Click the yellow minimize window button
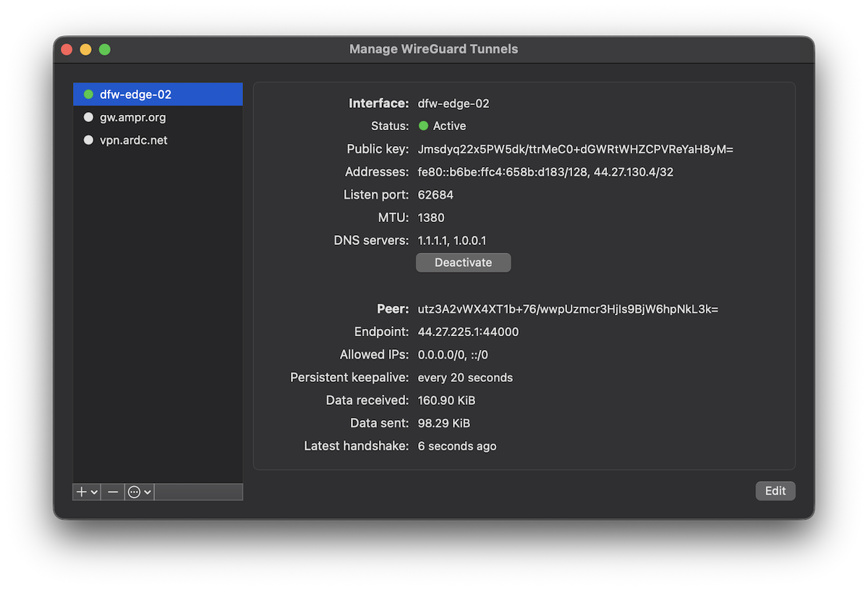Viewport: 868px width, 590px height. click(x=85, y=49)
